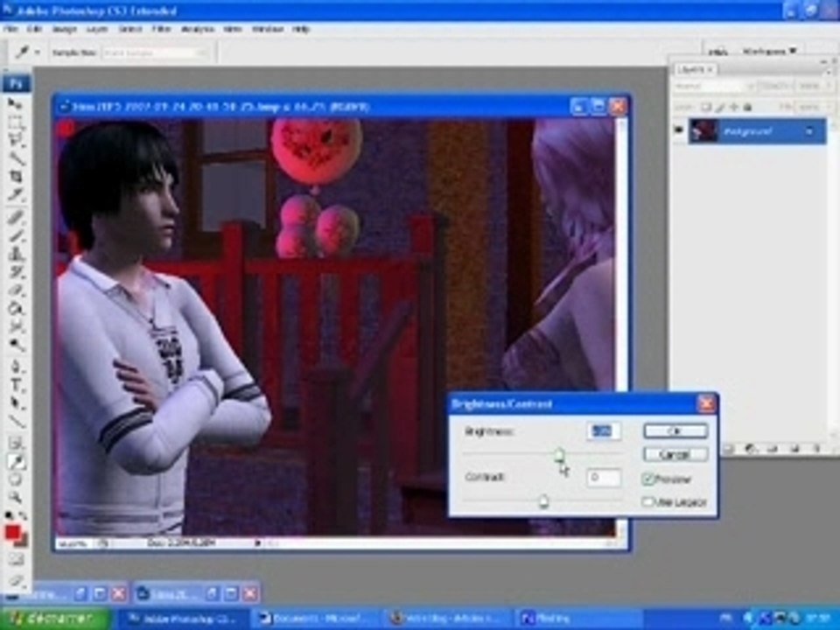
Task: Select the Zoom tool
Action: click(x=16, y=498)
